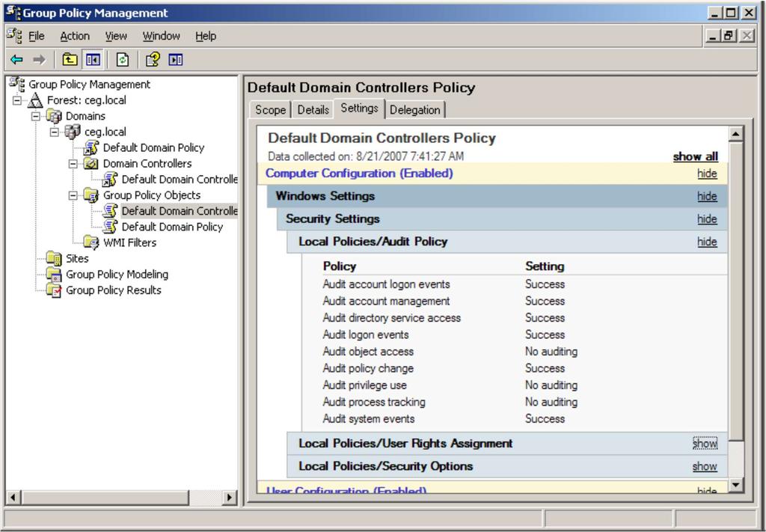Viewport: 766px width, 532px height.
Task: Collapse the Group Policy Objects node
Action: pyautogui.click(x=73, y=195)
